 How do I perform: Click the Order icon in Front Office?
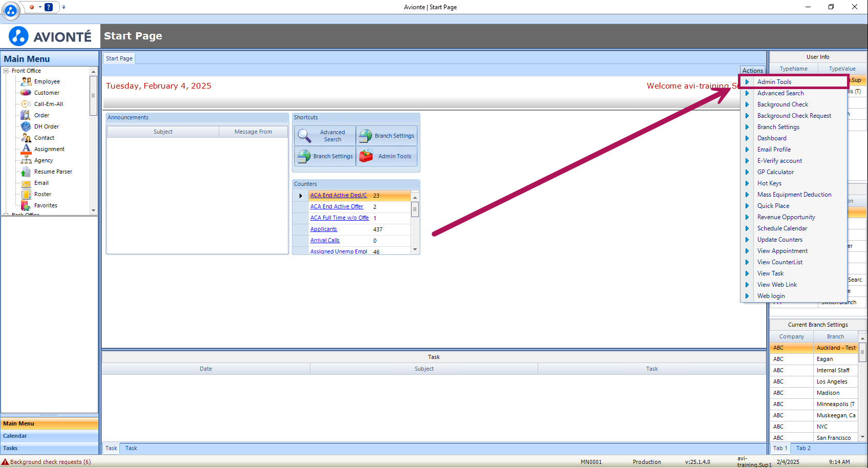click(26, 115)
